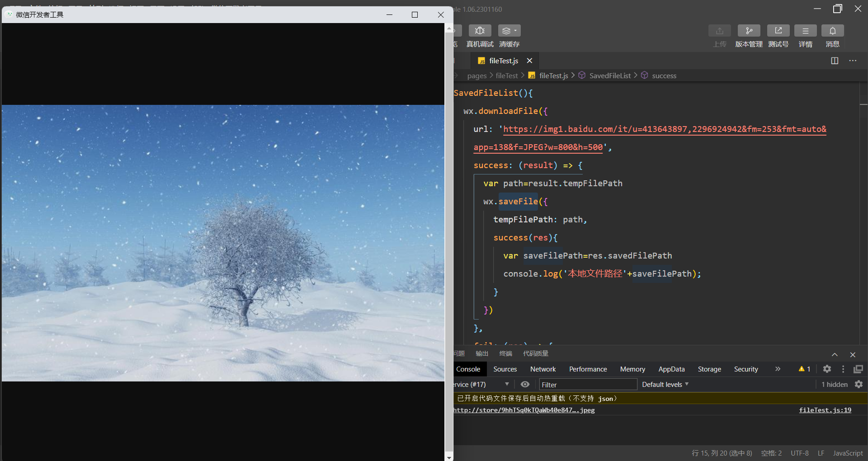Click the upload (上传) icon
Viewport: 868px width, 461px height.
719,31
